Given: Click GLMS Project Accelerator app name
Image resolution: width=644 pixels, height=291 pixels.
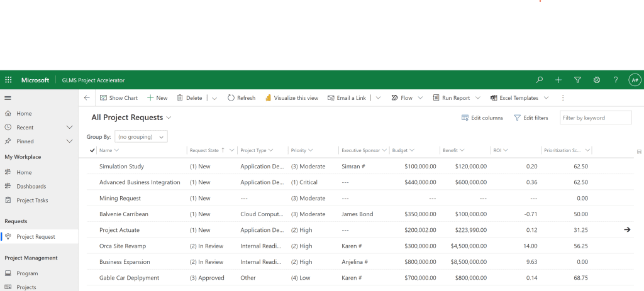Looking at the screenshot, I should (93, 80).
